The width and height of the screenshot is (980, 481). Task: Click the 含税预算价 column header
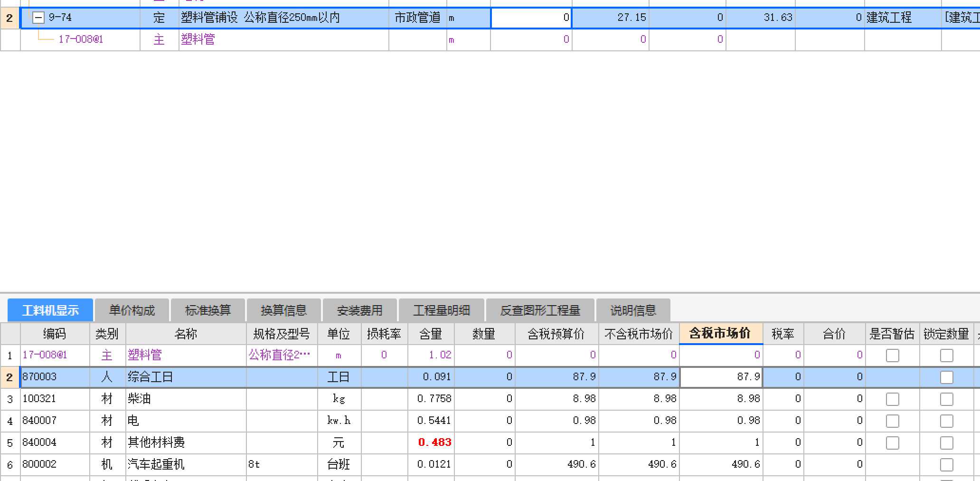click(556, 334)
